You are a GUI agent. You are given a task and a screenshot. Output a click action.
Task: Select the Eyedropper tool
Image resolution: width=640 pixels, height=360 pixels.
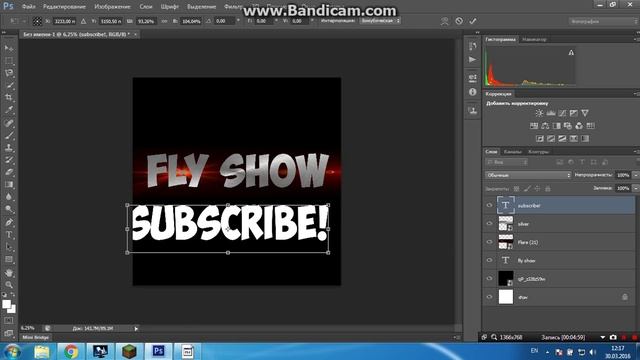9,110
